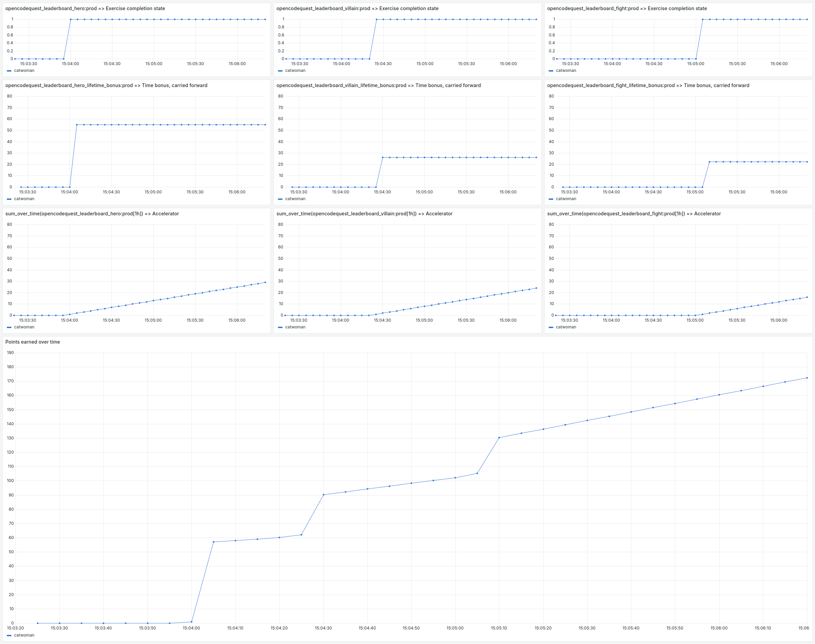This screenshot has height=644, width=815.
Task: Click the hero Accelerator sum_over_time panel title
Action: [92, 213]
